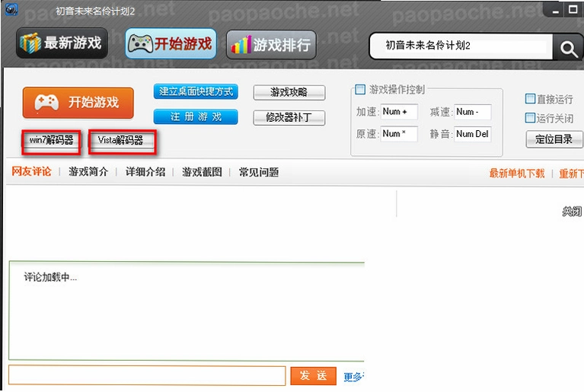Image resolution: width=584 pixels, height=392 pixels.
Task: Open the 游戏排行 ranking page
Action: (271, 45)
